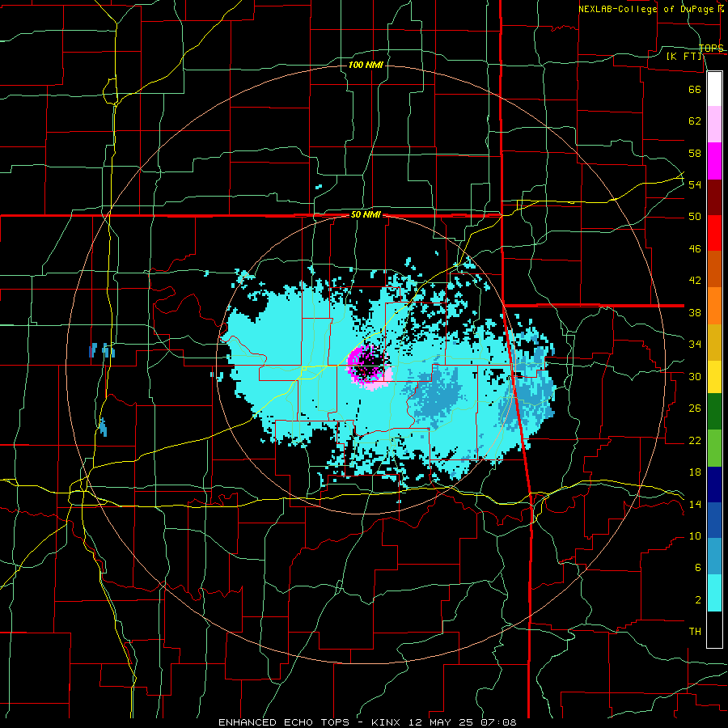Select the black TH legend swatch
Image resolution: width=728 pixels, height=728 pixels.
[x=714, y=629]
